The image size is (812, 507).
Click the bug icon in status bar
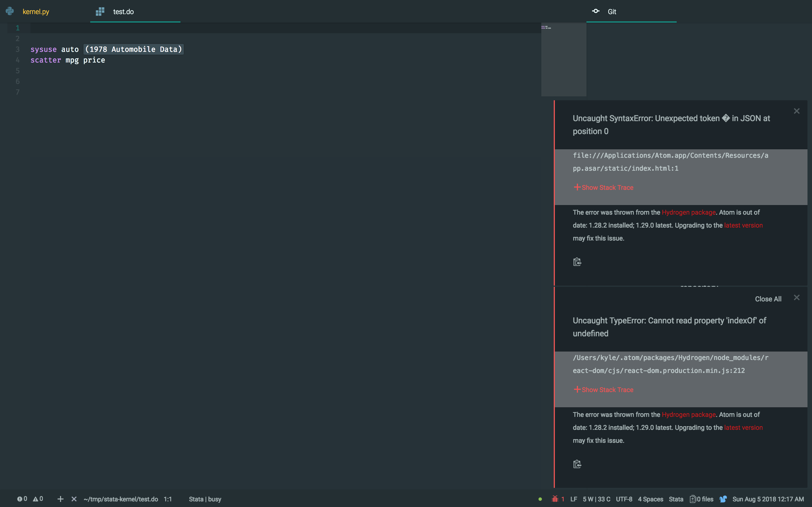555,499
